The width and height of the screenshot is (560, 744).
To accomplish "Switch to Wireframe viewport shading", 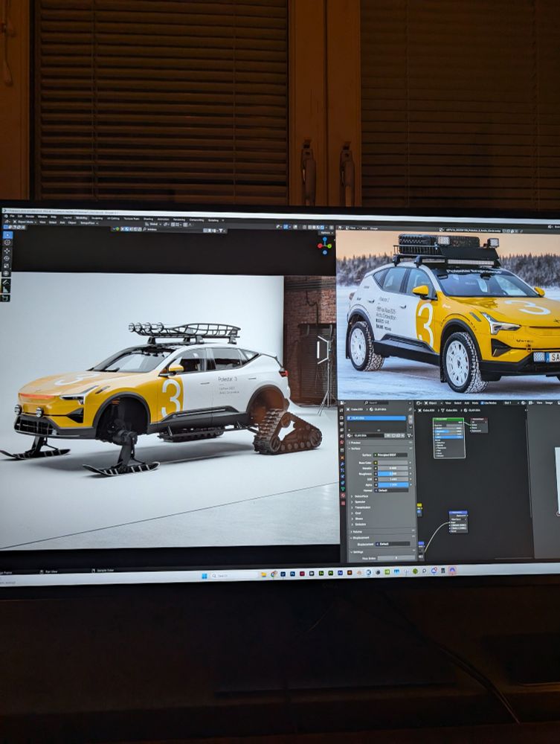I will (x=309, y=227).
